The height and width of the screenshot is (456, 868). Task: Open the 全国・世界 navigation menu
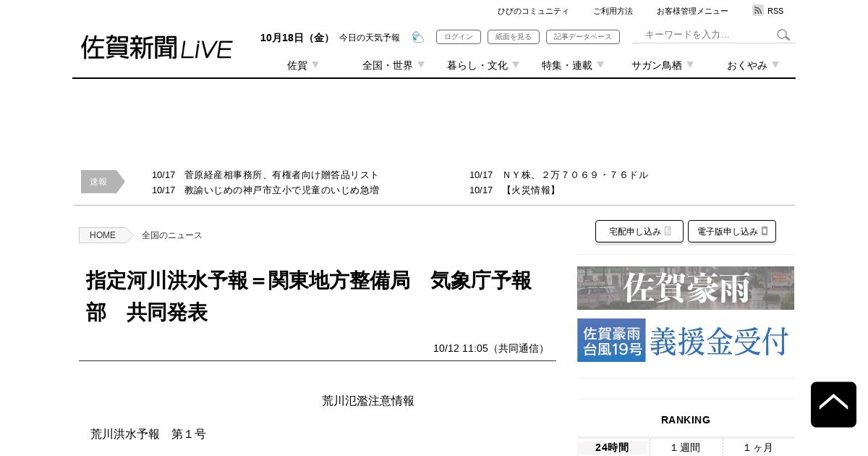point(388,65)
